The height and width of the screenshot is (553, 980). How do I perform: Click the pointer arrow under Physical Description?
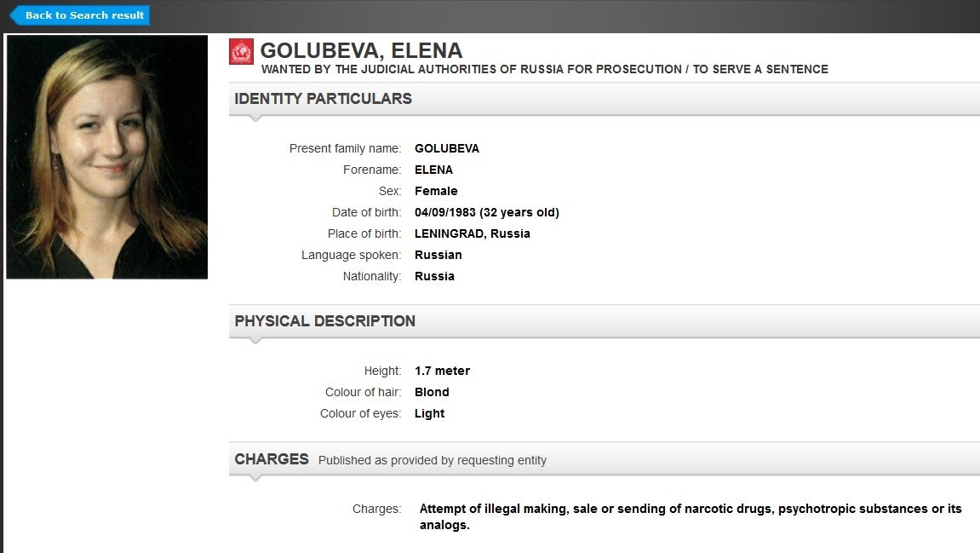255,341
